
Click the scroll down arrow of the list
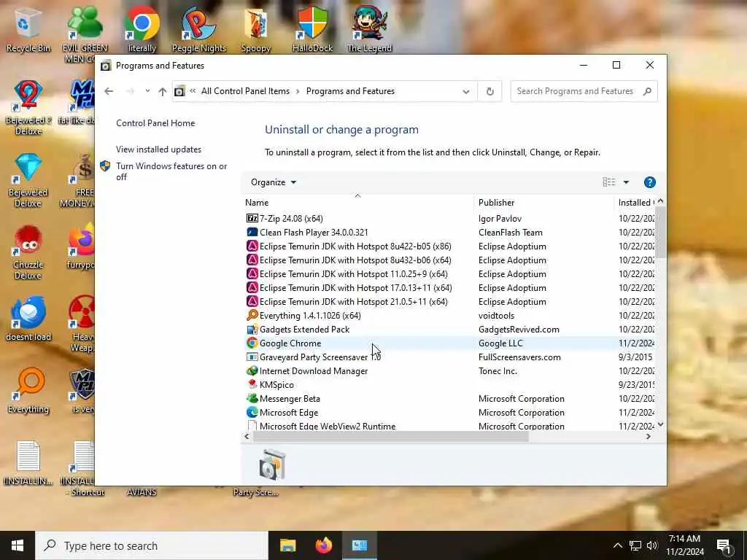coord(660,424)
